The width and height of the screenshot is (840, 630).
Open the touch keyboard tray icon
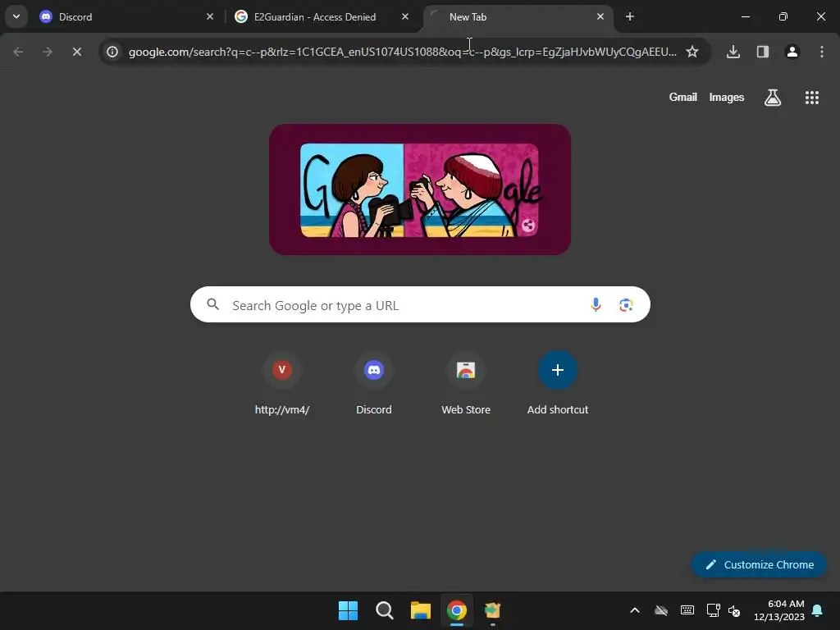(687, 610)
